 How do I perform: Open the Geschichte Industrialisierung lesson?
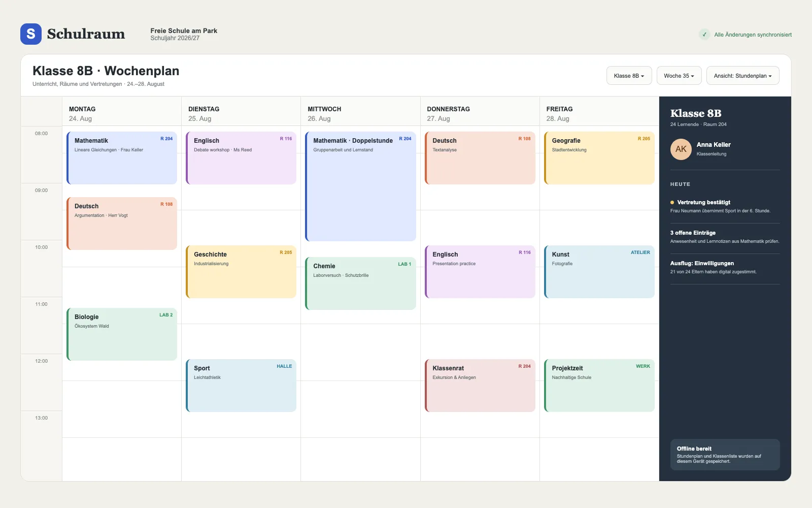pos(241,272)
